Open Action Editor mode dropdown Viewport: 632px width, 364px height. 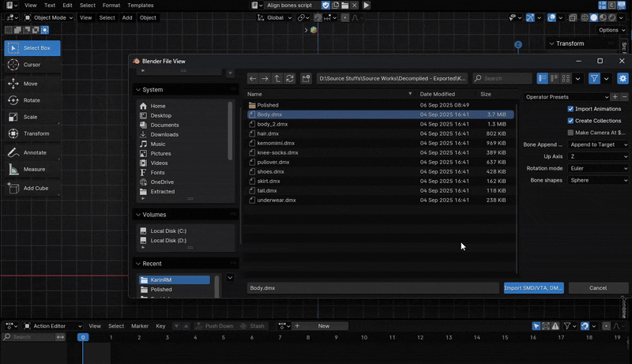click(x=52, y=326)
